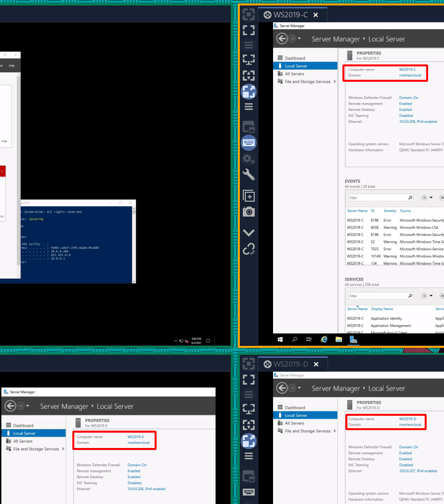Image resolution: width=444 pixels, height=504 pixels.
Task: Click the new-window plus icon in WS2019-C toolbar
Action: [249, 196]
